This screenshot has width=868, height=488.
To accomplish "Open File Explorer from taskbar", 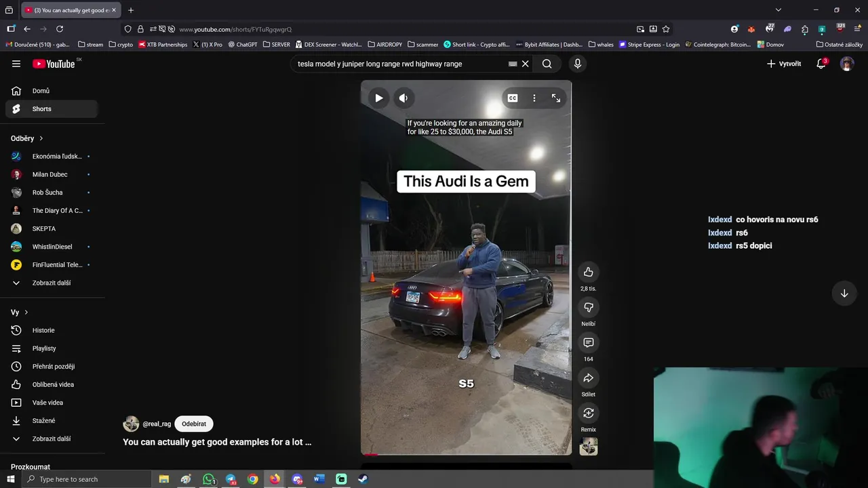I will point(164,479).
